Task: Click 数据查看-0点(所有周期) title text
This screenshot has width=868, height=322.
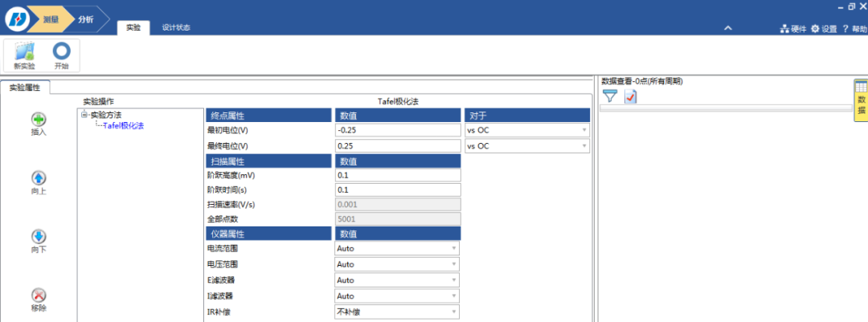Action: (641, 81)
